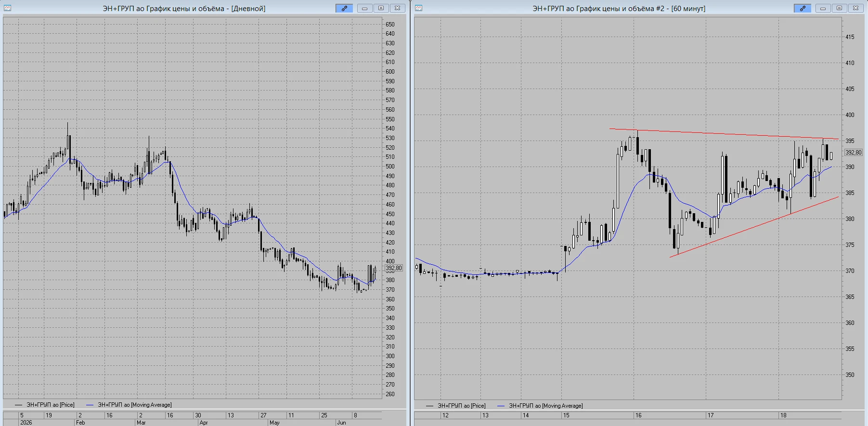Click the [Price] legend entry in the daily chart

(x=45, y=405)
